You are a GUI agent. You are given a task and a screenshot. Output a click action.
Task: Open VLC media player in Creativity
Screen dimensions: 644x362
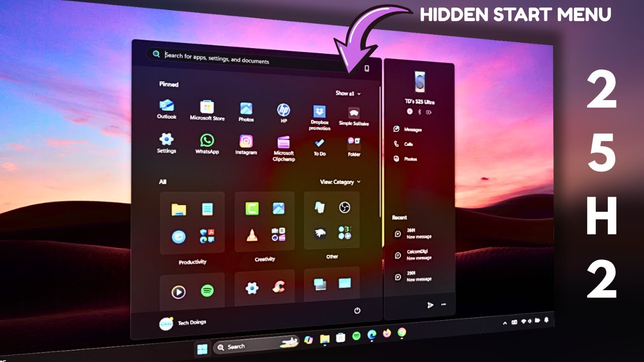[x=251, y=235]
